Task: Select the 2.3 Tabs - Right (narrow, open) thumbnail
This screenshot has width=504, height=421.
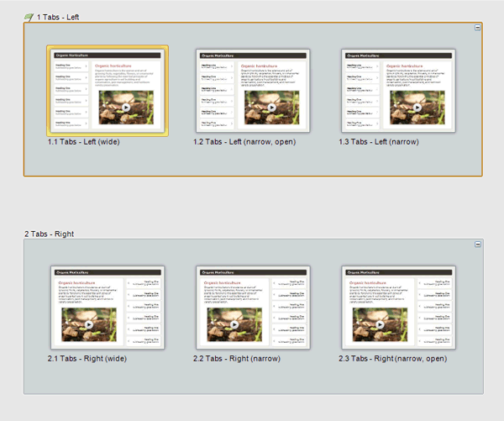Action: click(398, 308)
